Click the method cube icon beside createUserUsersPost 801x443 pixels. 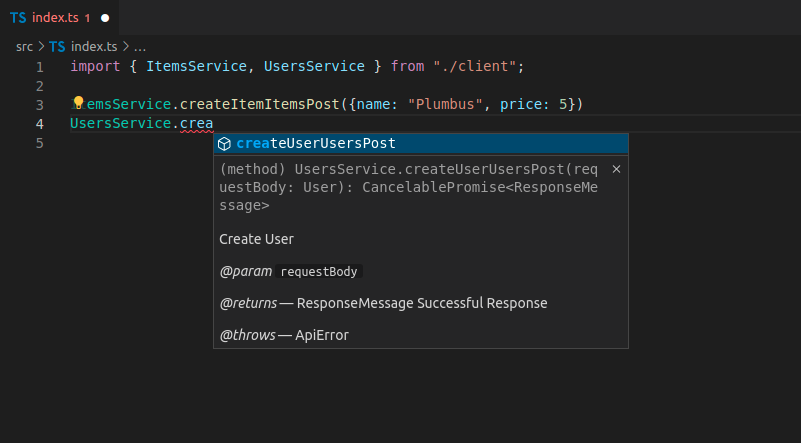pos(225,144)
